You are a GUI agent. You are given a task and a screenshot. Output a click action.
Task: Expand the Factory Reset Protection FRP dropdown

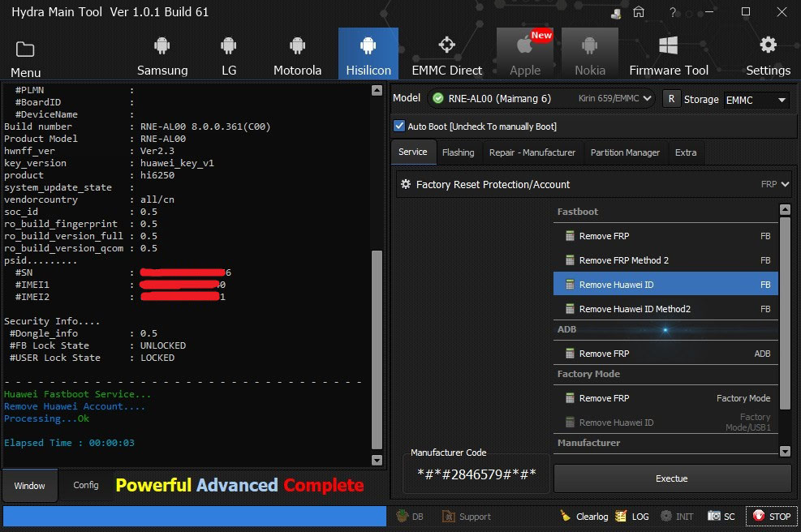point(783,185)
